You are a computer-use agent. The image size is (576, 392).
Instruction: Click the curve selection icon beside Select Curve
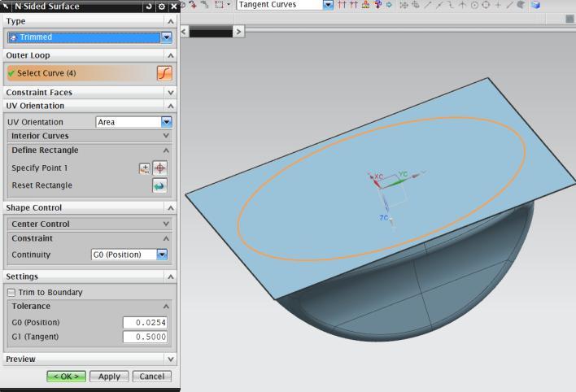[164, 73]
